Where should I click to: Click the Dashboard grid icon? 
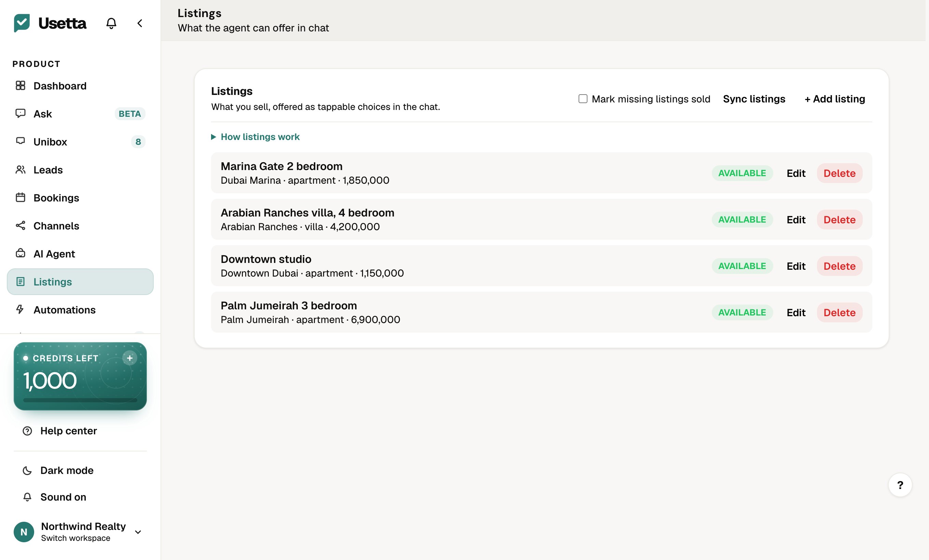pos(20,86)
